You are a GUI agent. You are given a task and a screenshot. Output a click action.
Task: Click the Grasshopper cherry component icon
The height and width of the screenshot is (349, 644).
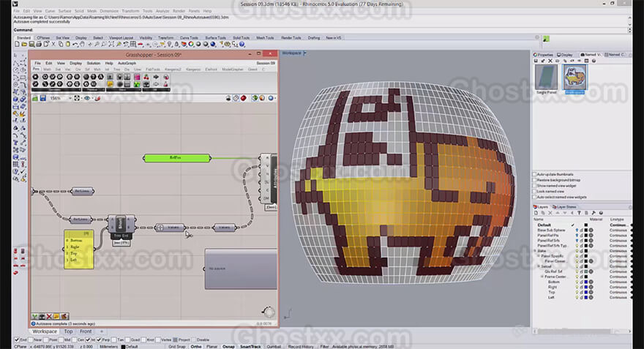[146, 77]
